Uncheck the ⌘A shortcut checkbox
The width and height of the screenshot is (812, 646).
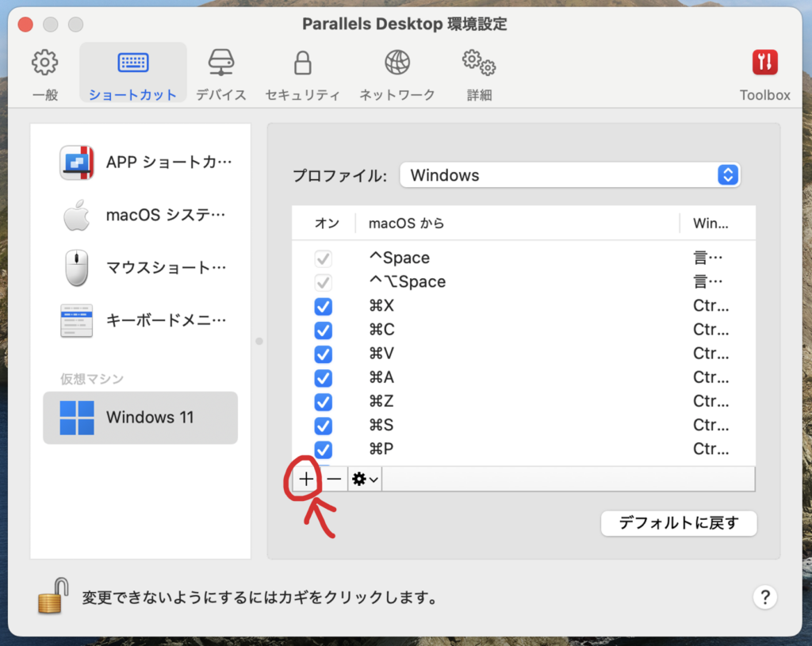click(324, 378)
